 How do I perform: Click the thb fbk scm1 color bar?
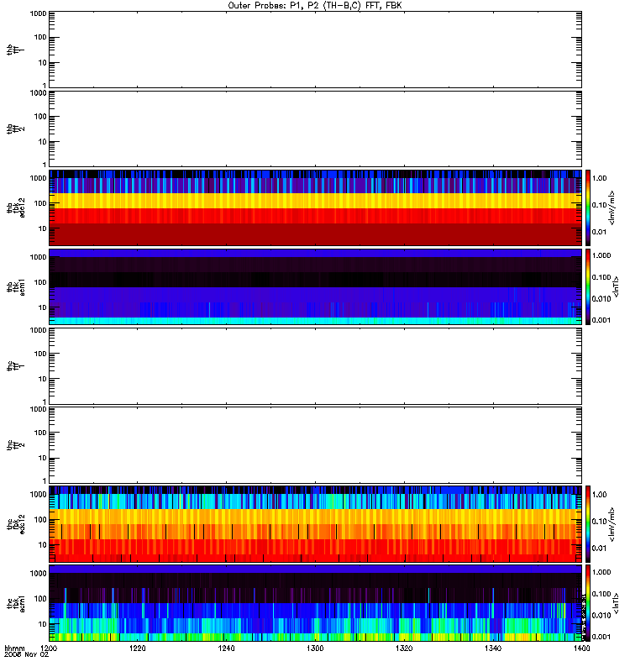(x=588, y=286)
